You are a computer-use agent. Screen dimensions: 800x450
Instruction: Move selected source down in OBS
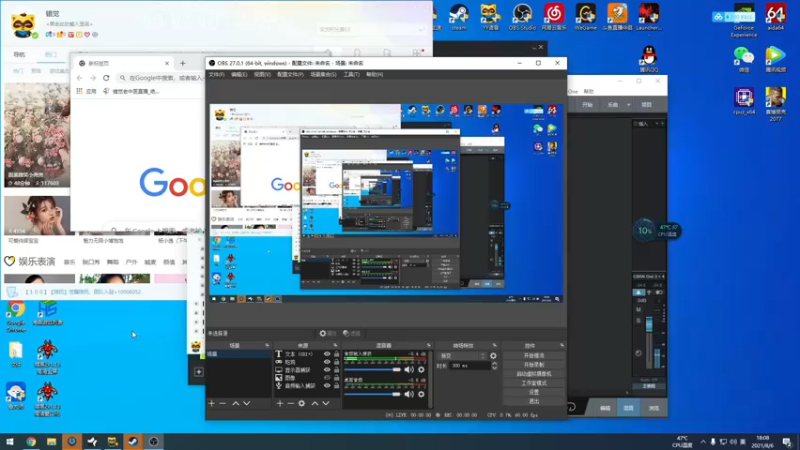pos(326,404)
